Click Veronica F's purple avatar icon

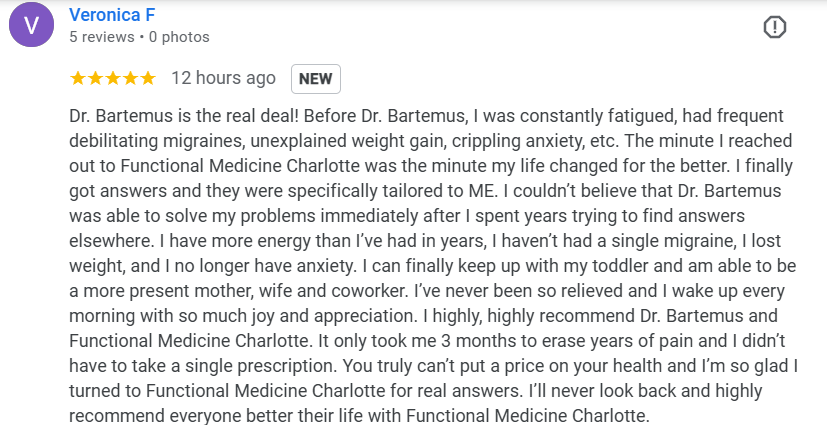[32, 26]
